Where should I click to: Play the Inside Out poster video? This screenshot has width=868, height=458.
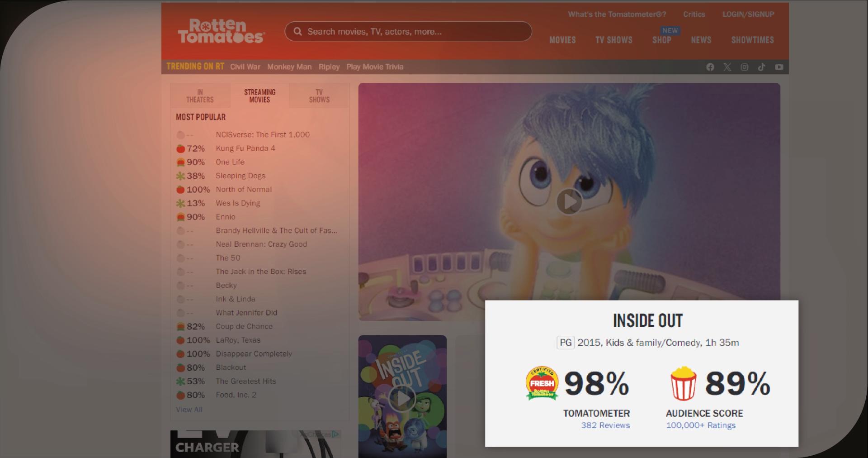click(x=402, y=399)
